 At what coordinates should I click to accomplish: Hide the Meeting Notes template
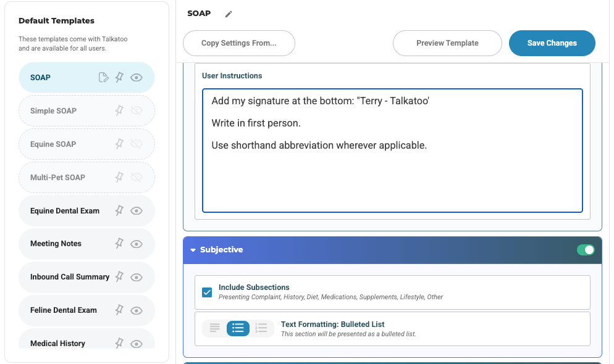click(x=137, y=244)
